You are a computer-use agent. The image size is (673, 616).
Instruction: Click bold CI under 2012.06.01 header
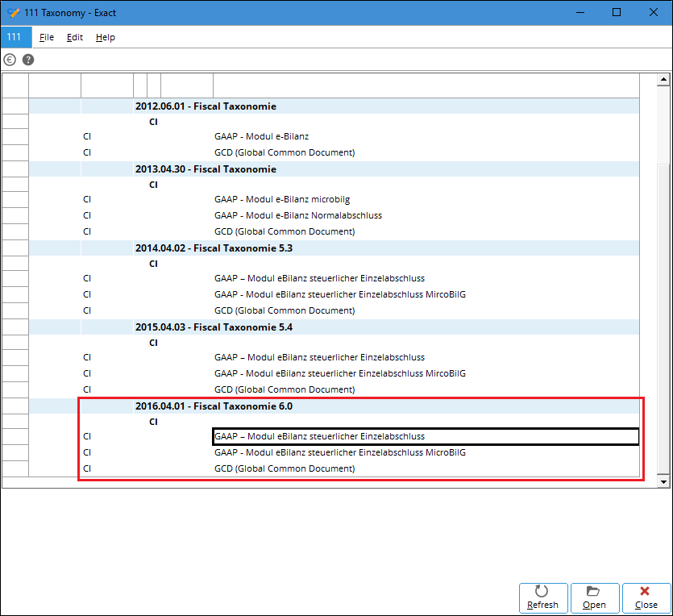(153, 123)
